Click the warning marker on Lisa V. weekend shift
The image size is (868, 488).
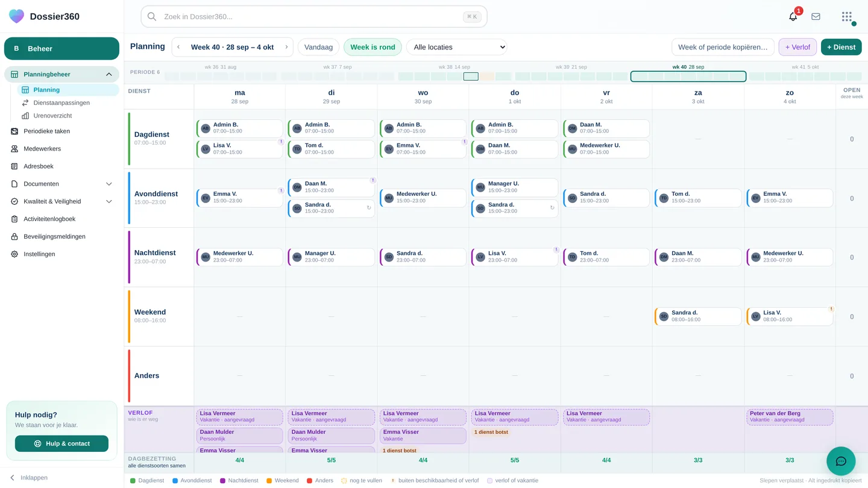coord(831,308)
